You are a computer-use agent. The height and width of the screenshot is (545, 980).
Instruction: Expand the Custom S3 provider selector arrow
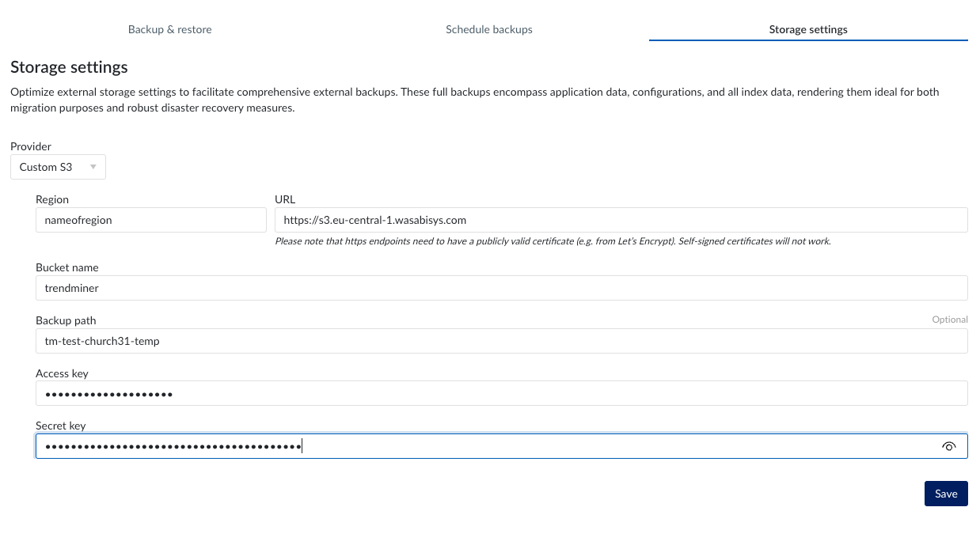pos(94,166)
